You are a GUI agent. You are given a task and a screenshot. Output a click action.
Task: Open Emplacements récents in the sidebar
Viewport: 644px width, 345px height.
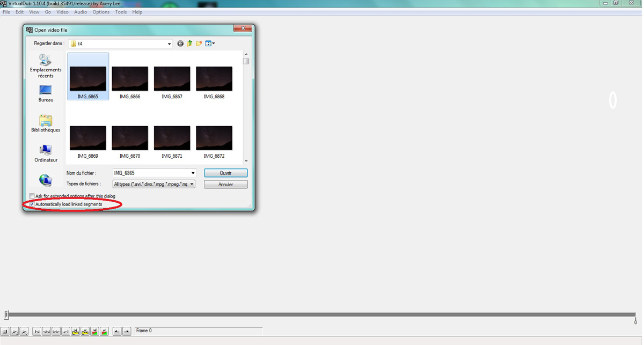point(46,66)
